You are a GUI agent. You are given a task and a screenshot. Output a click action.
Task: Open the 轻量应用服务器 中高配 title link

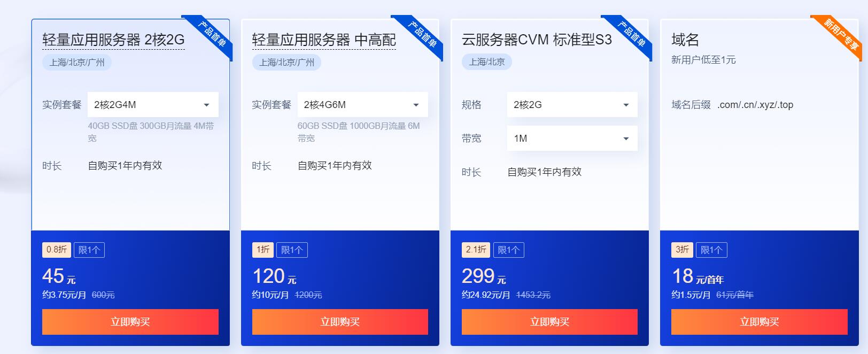coord(324,40)
